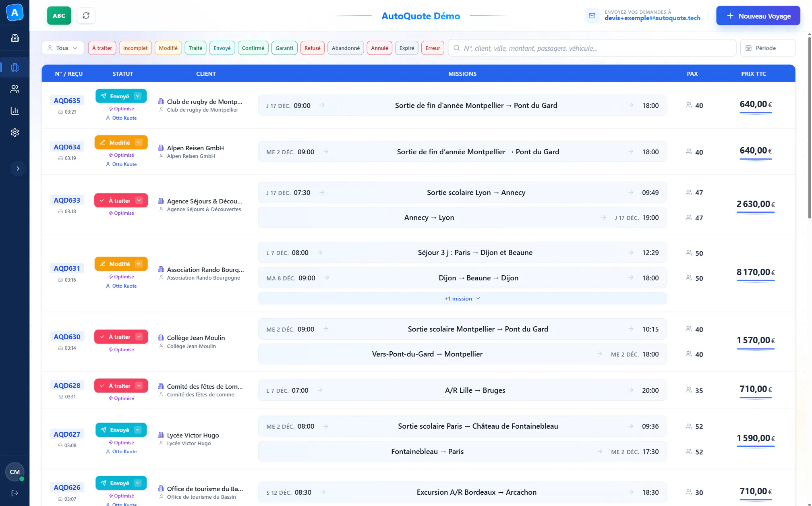Screen dimensions: 812x506
Task: Open the Période date filter
Action: pos(768,48)
